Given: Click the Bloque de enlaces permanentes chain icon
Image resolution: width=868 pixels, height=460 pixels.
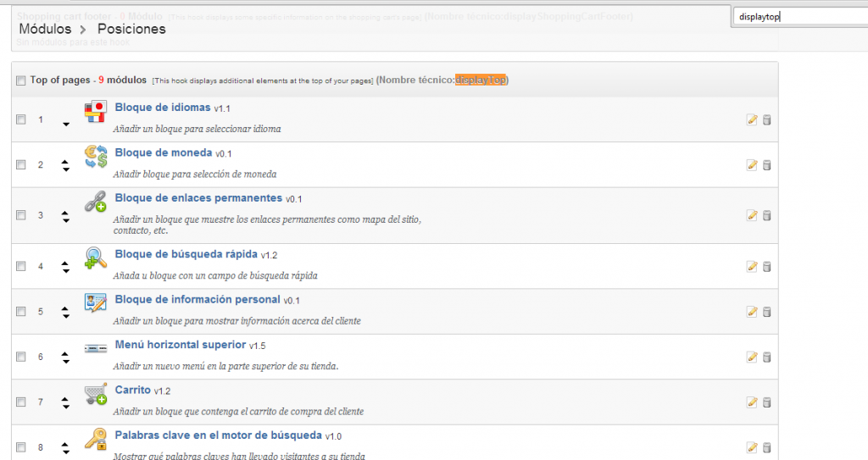Looking at the screenshot, I should (95, 202).
